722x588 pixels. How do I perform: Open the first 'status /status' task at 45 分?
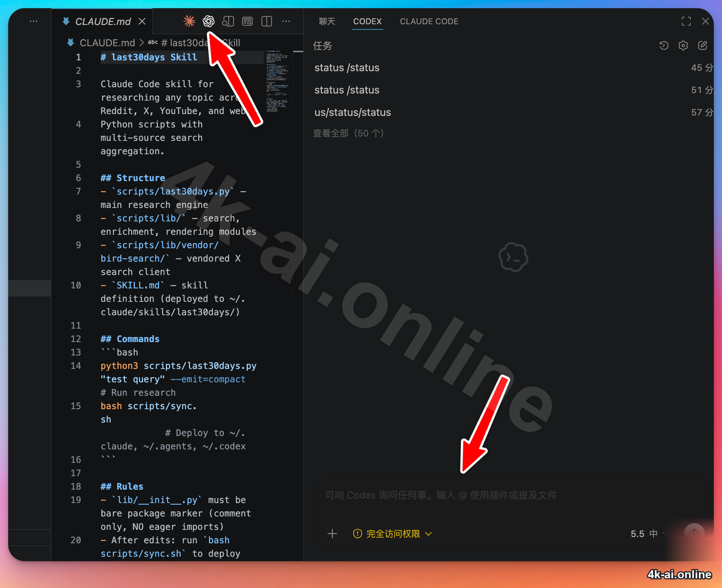tap(513, 67)
